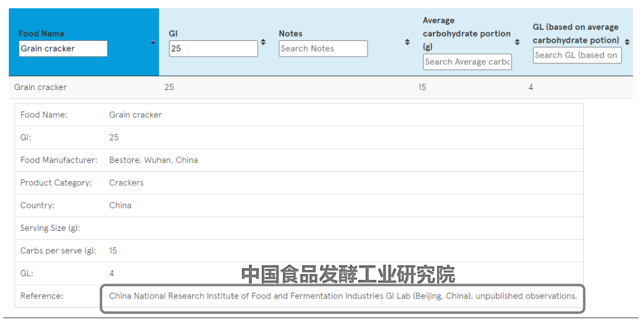The width and height of the screenshot is (644, 322).
Task: Click the China National Research Institute reference text
Action: pyautogui.click(x=342, y=296)
